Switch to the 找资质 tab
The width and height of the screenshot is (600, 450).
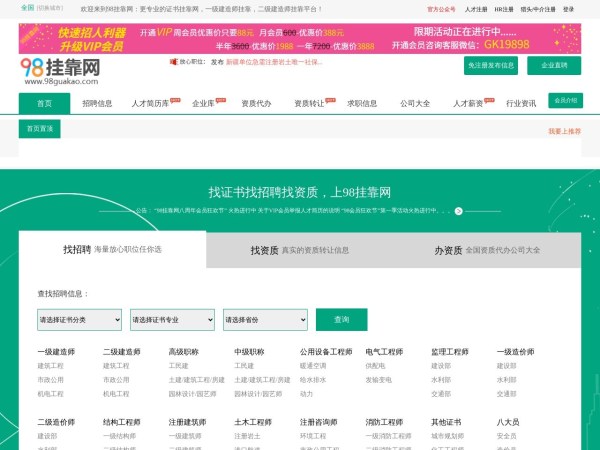(x=299, y=250)
